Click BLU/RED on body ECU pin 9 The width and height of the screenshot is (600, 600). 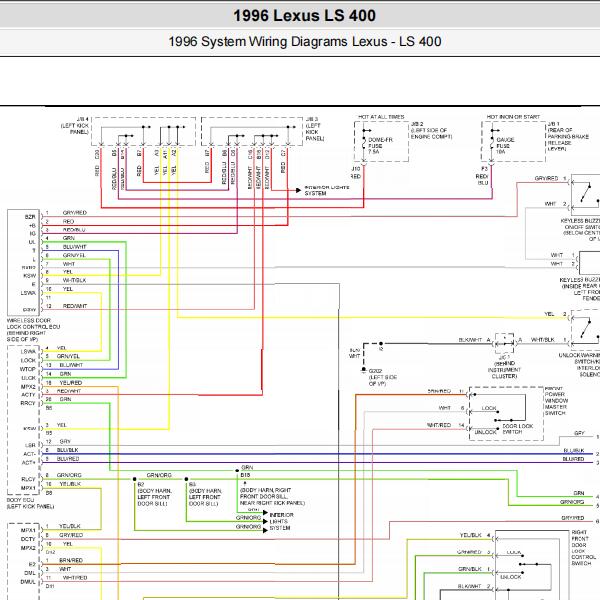[x=68, y=458]
